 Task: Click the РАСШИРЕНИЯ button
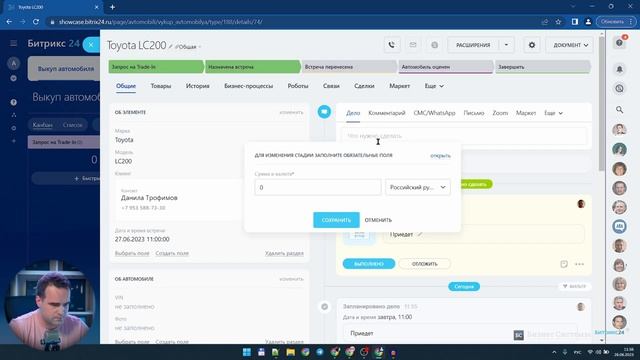[x=473, y=45]
